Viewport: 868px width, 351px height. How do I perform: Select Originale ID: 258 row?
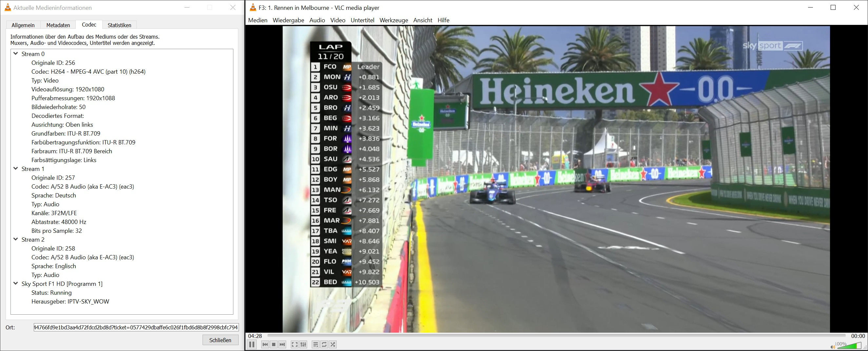click(x=53, y=249)
